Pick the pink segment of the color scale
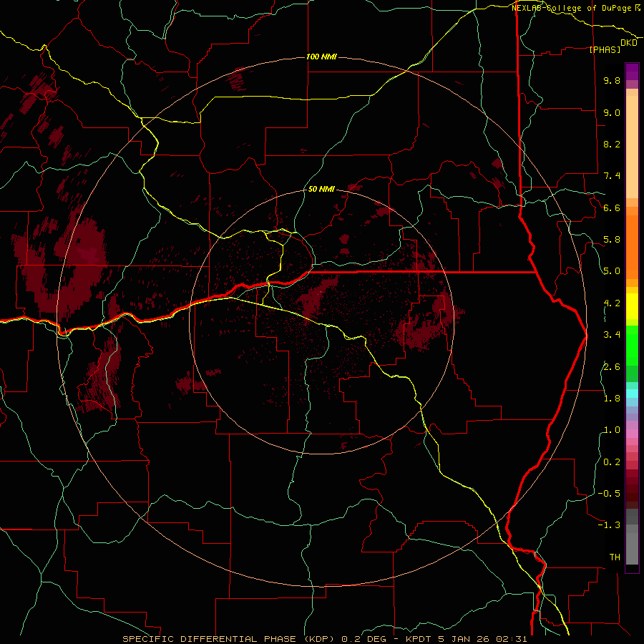The image size is (644, 644). [x=632, y=434]
